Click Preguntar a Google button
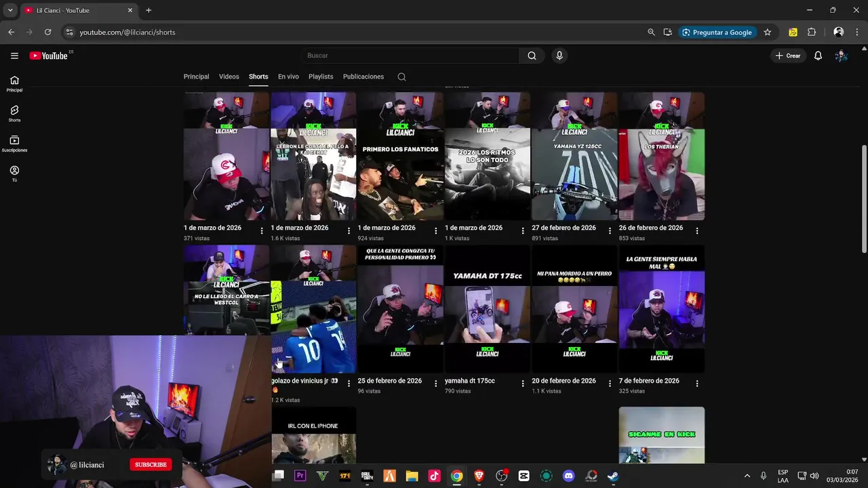Screen dimensions: 868x488 click(x=716, y=32)
